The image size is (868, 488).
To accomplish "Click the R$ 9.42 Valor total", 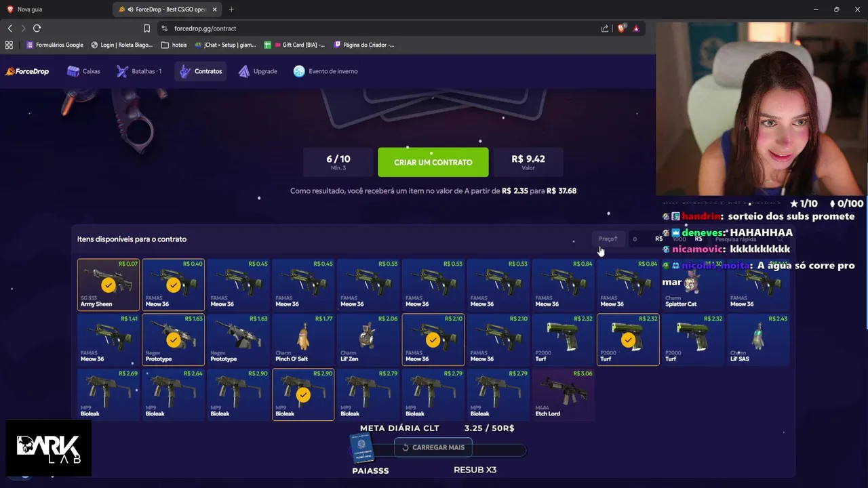I will tap(528, 163).
